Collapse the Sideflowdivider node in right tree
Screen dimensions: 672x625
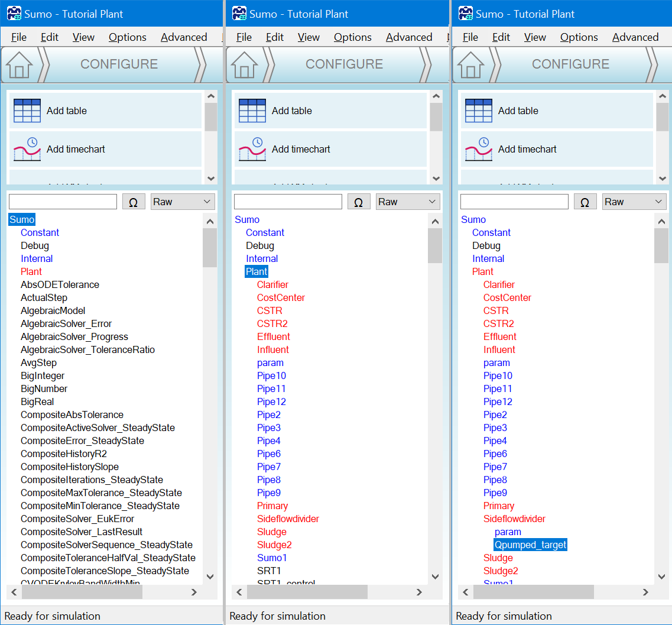click(x=514, y=519)
